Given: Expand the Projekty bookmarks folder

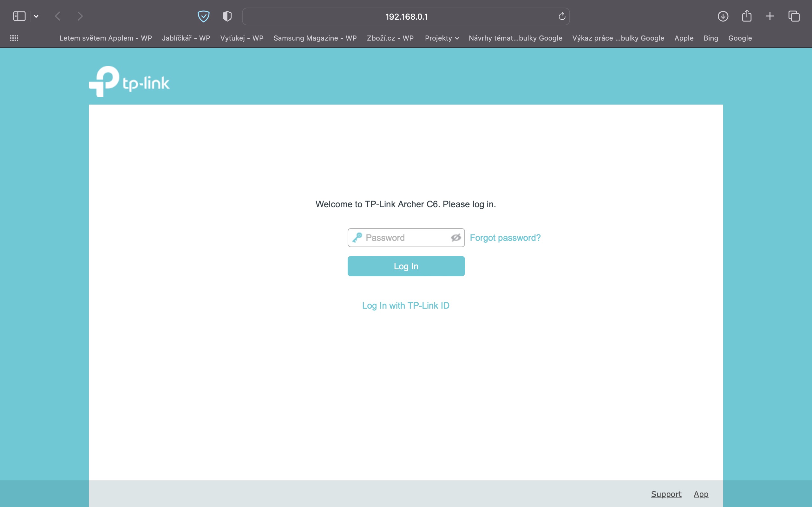Looking at the screenshot, I should coord(442,38).
